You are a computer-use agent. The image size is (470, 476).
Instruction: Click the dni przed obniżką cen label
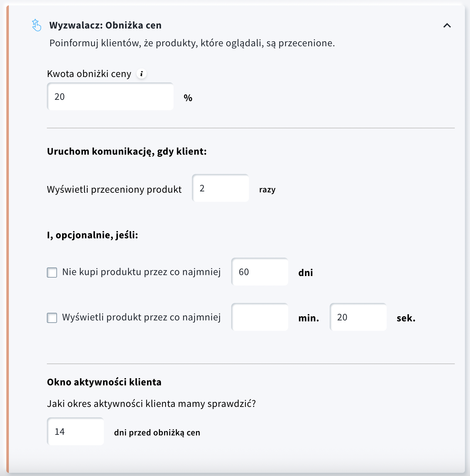click(157, 432)
